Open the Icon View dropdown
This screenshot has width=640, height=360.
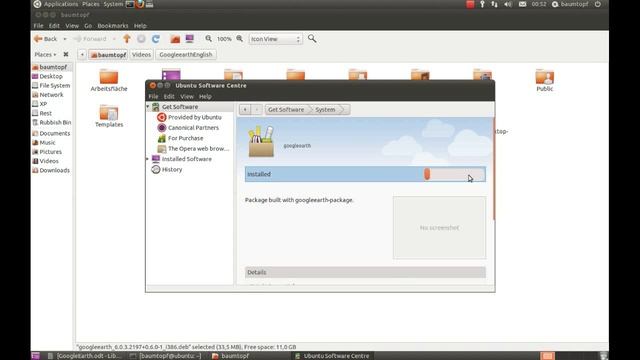tap(276, 39)
